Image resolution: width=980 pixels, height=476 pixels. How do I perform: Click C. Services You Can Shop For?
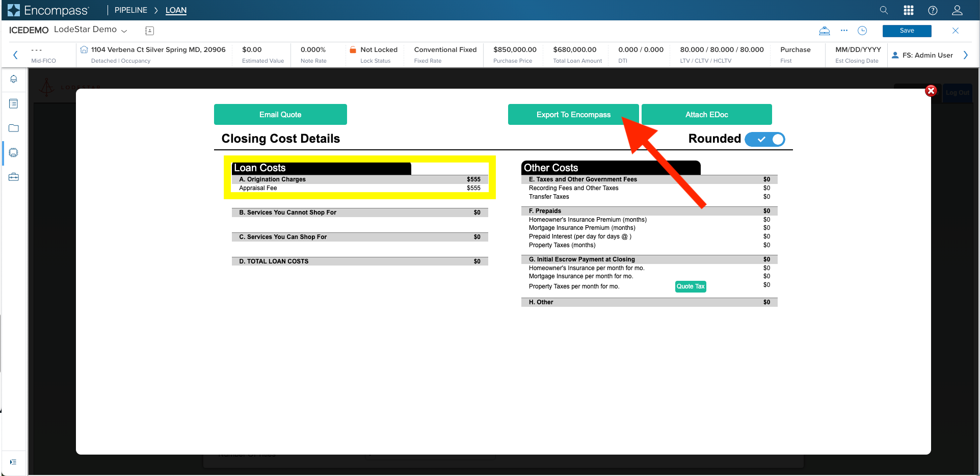pos(360,237)
